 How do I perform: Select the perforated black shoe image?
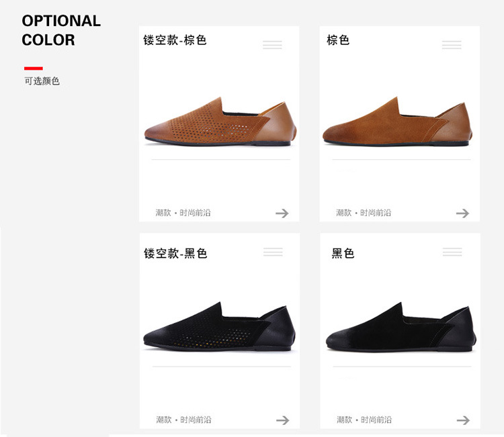click(x=220, y=326)
